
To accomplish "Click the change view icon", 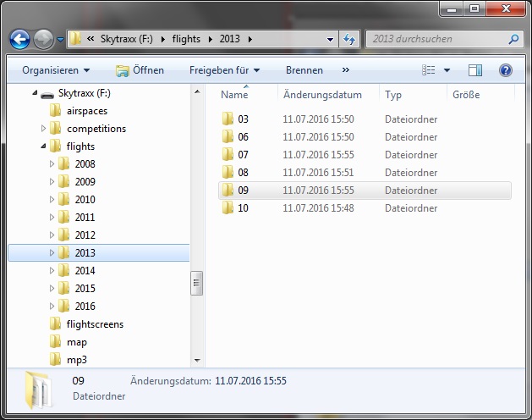I will 429,70.
